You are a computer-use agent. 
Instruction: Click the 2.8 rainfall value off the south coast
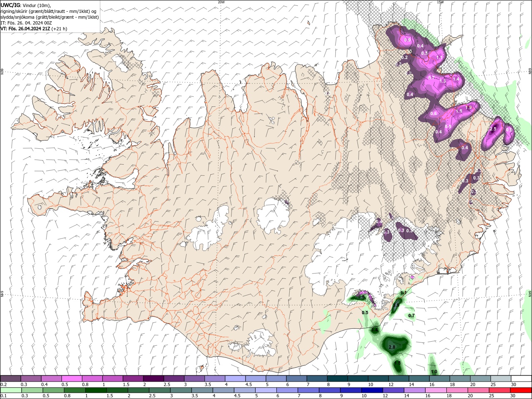click(392, 347)
